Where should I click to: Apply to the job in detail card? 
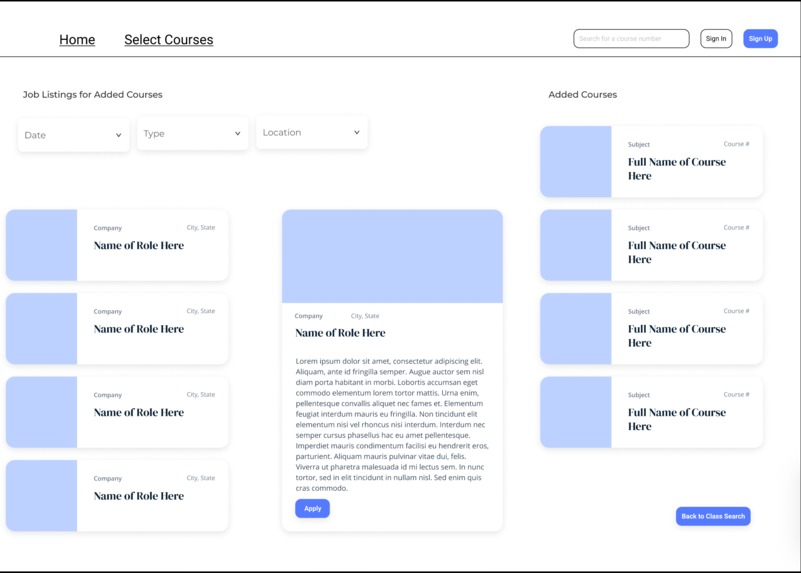click(x=312, y=509)
